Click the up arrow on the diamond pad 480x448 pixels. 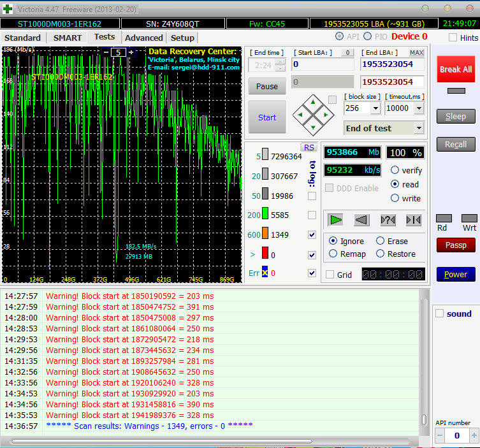click(314, 103)
